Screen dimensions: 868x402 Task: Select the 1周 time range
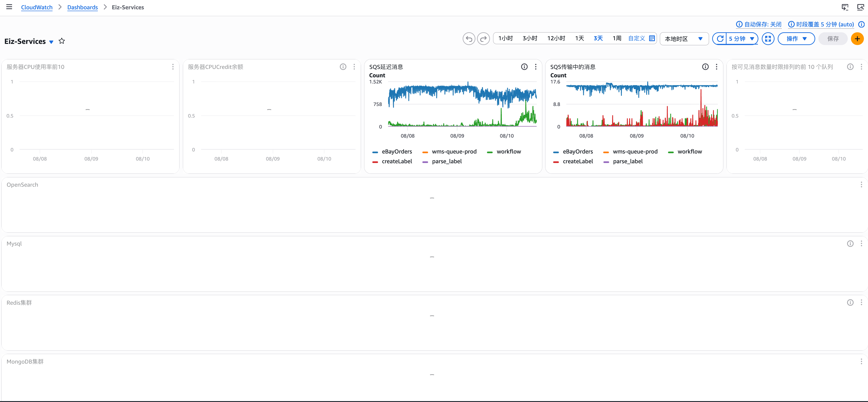coord(617,38)
